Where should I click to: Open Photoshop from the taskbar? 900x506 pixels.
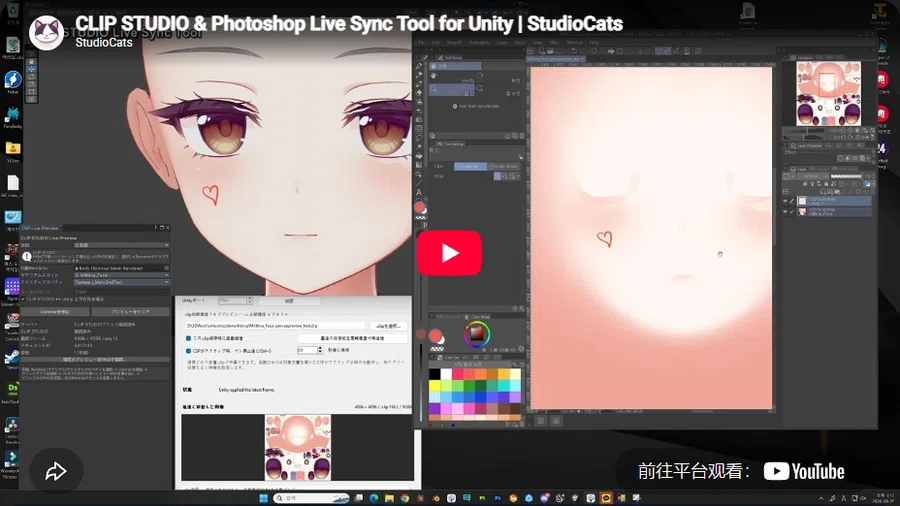pos(498,498)
